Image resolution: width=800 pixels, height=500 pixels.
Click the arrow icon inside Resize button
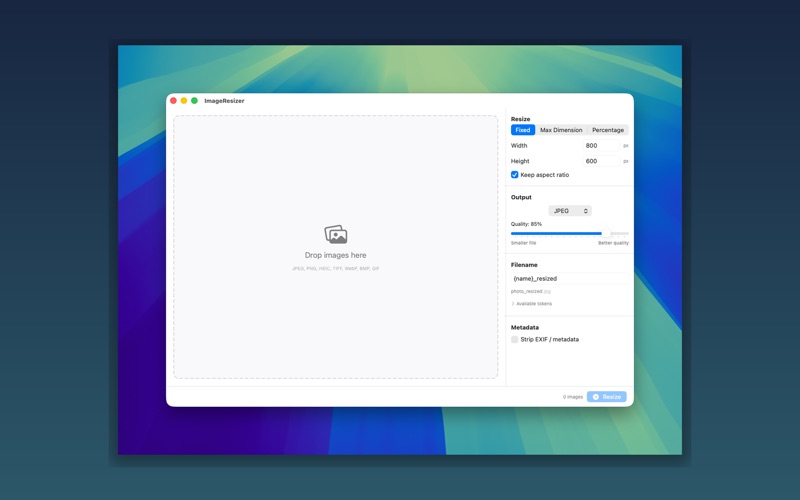(x=595, y=396)
